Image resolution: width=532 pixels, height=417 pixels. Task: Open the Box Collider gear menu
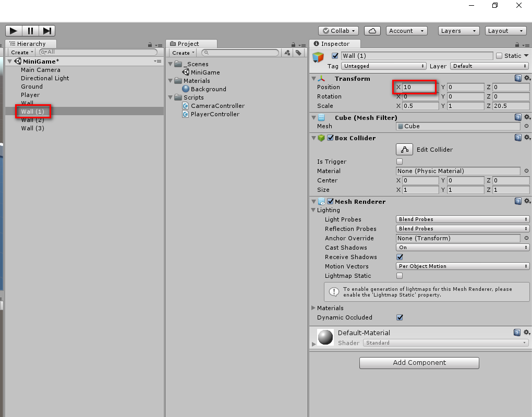527,138
